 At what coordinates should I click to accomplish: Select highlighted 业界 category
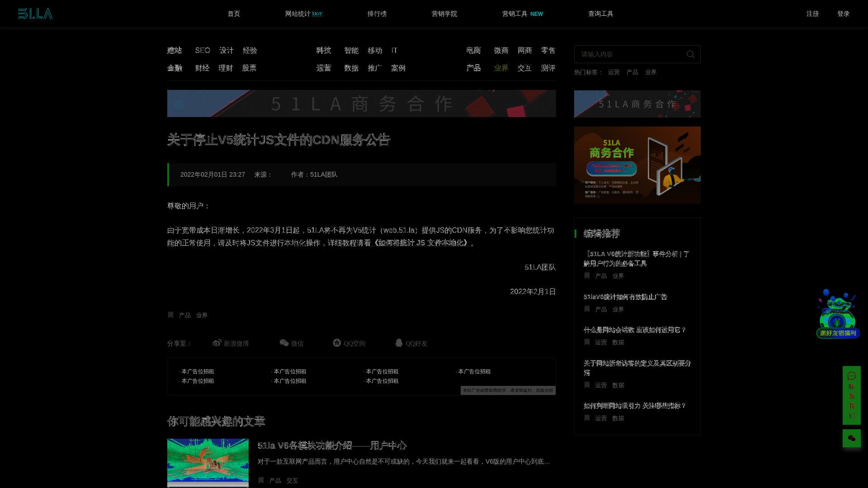tap(501, 68)
